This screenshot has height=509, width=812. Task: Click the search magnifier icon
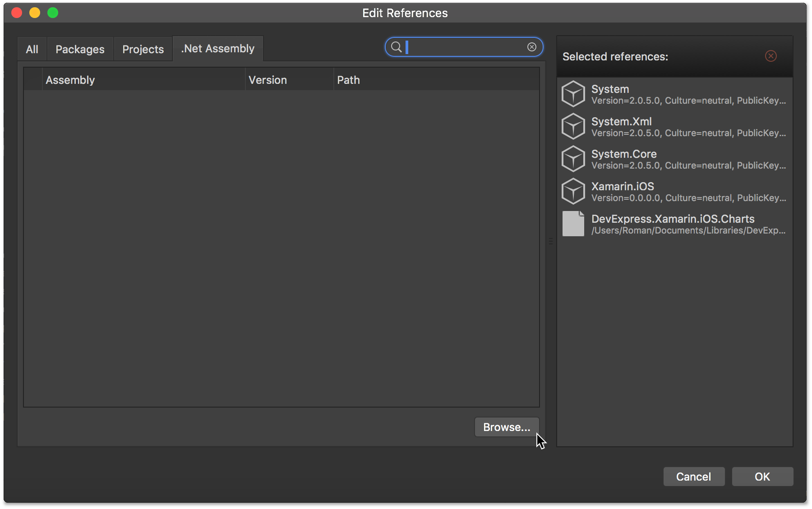pos(396,47)
